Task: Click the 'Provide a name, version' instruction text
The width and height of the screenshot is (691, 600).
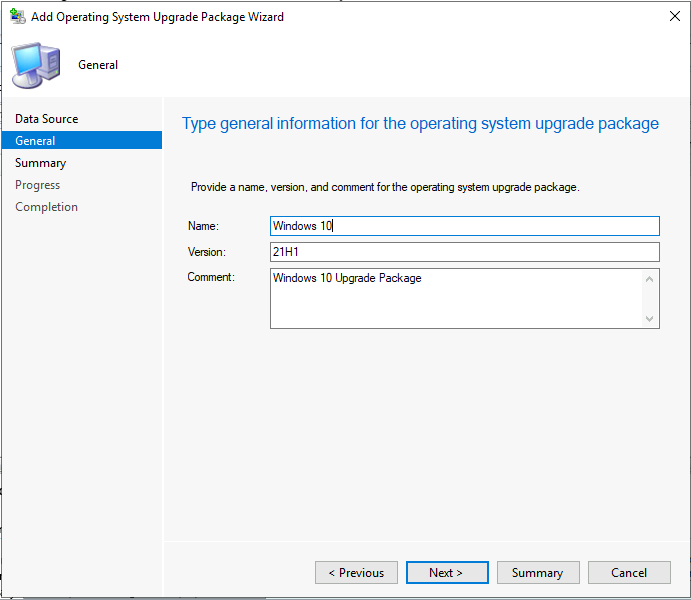Action: pyautogui.click(x=385, y=187)
